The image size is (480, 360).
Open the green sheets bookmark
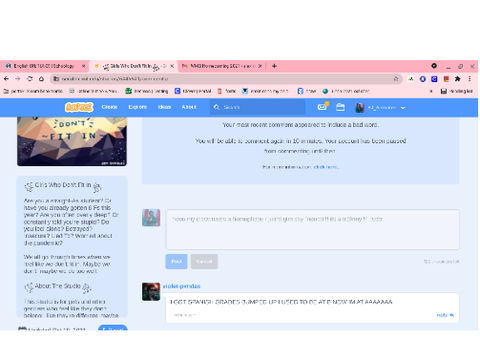point(147,91)
